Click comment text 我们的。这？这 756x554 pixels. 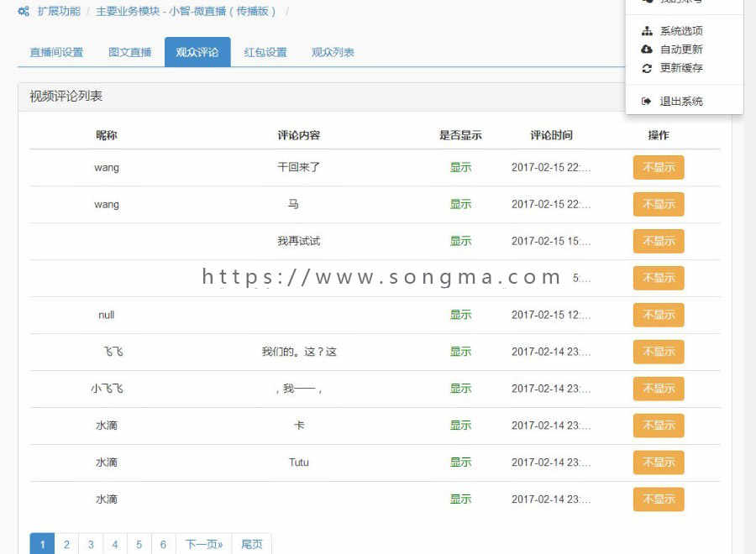coord(299,352)
